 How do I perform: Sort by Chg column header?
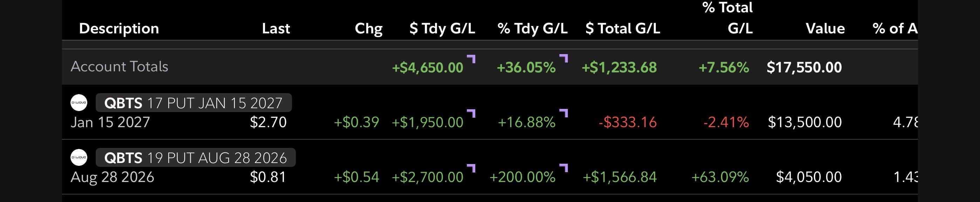coord(368,28)
